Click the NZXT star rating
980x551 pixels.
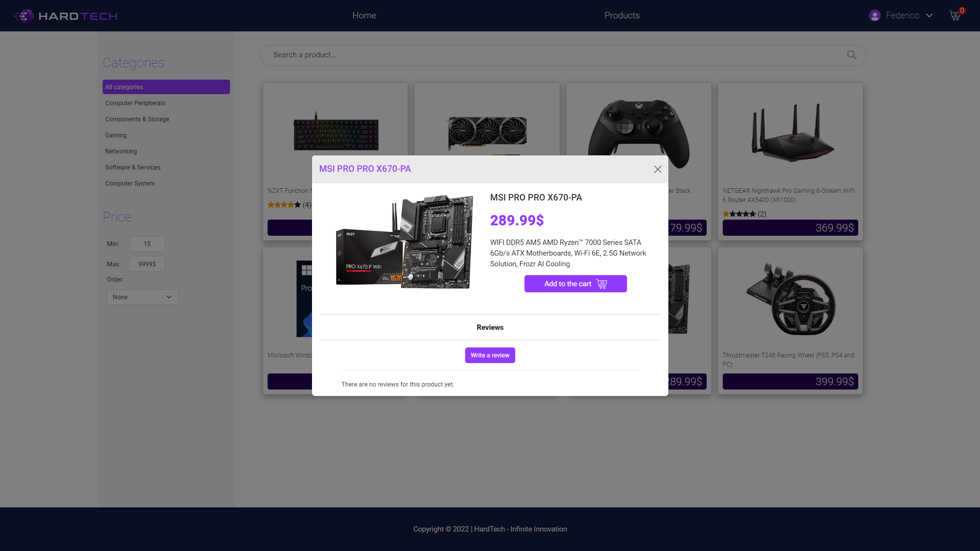pyautogui.click(x=284, y=205)
